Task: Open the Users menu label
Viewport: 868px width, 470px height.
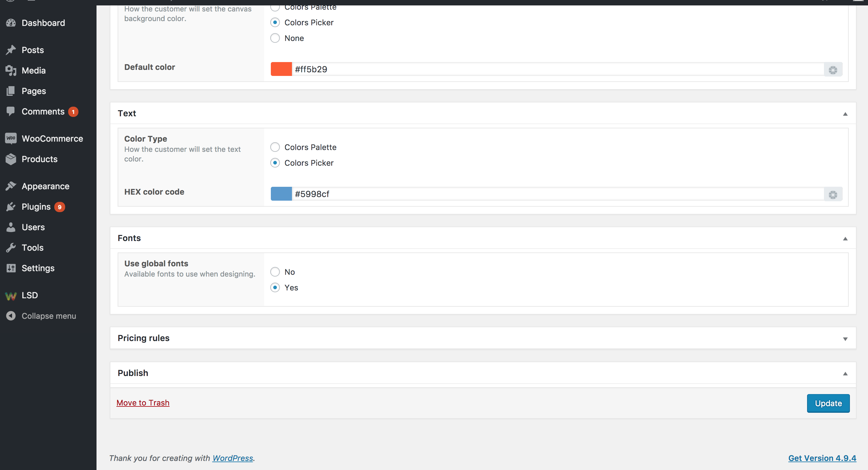Action: pyautogui.click(x=33, y=227)
